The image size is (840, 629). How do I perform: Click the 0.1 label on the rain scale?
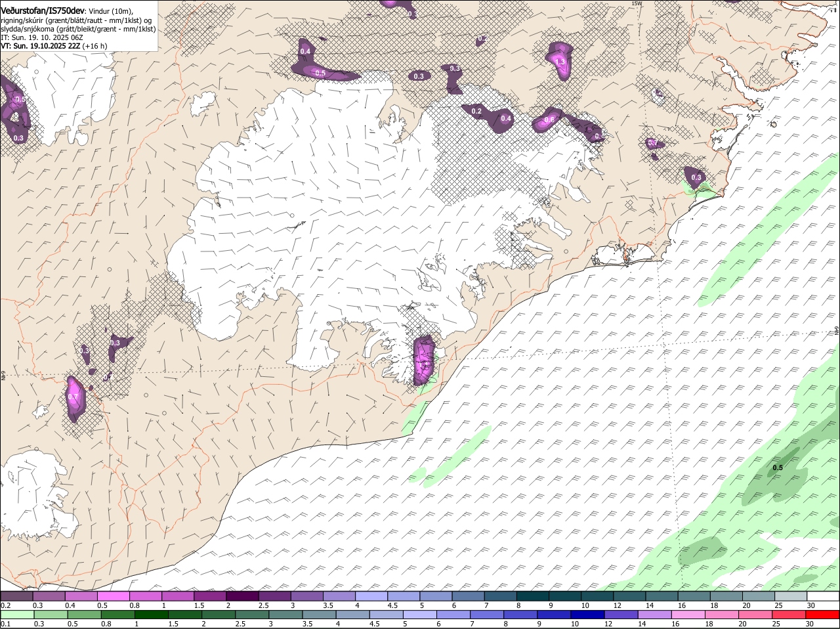[x=5, y=624]
